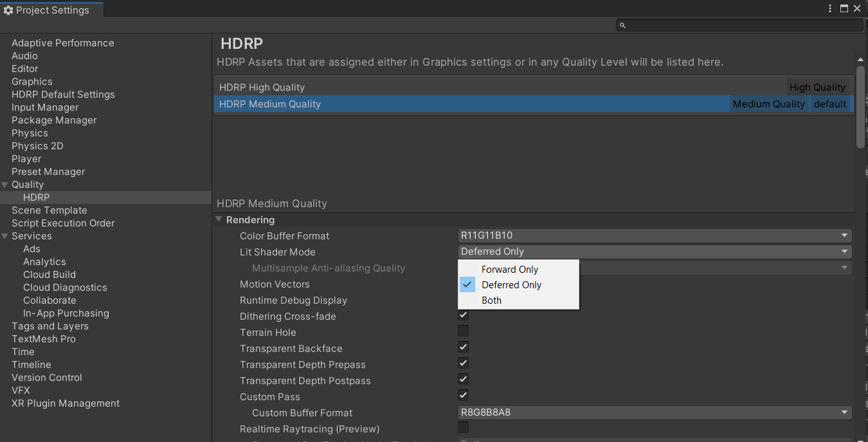The height and width of the screenshot is (442, 868).
Task: Open Audio settings
Action: coord(24,56)
